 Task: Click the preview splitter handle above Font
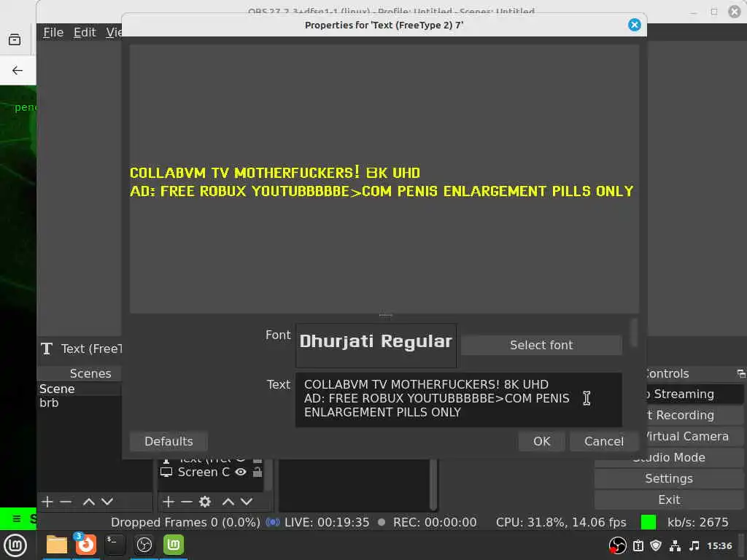pyautogui.click(x=385, y=315)
